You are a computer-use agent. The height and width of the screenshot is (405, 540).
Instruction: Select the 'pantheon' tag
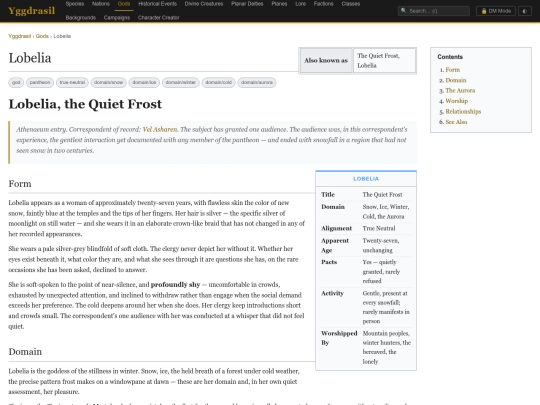40,82
